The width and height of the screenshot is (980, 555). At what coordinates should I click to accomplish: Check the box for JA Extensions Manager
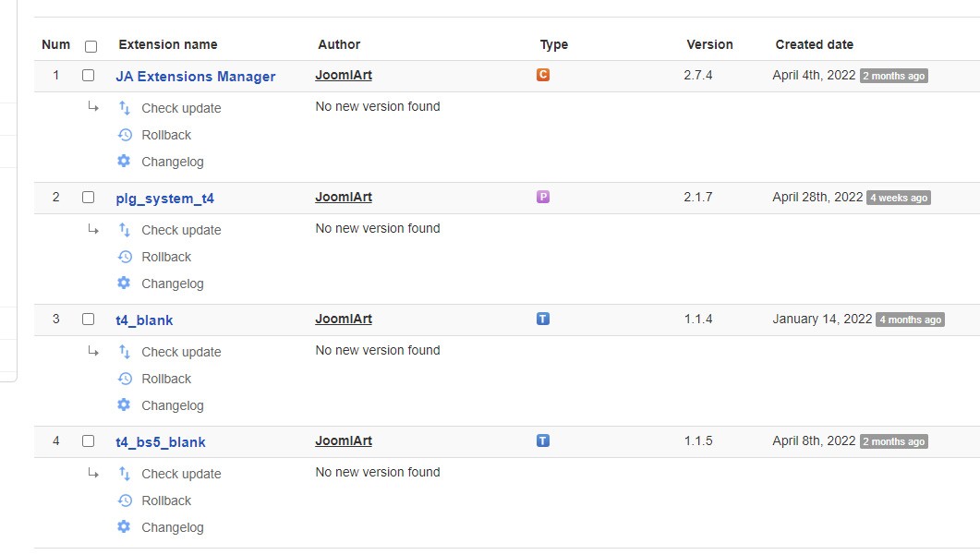coord(89,76)
